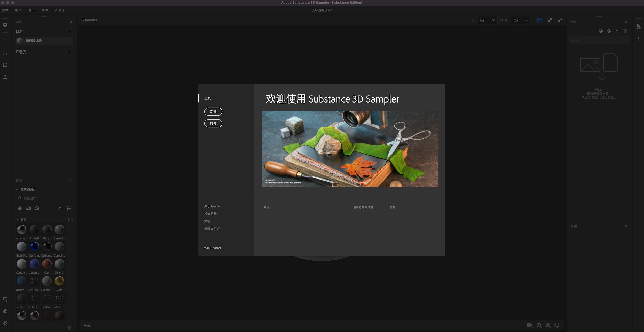Click the sort order icon in assets panel
The image size is (644, 332).
coord(60,208)
